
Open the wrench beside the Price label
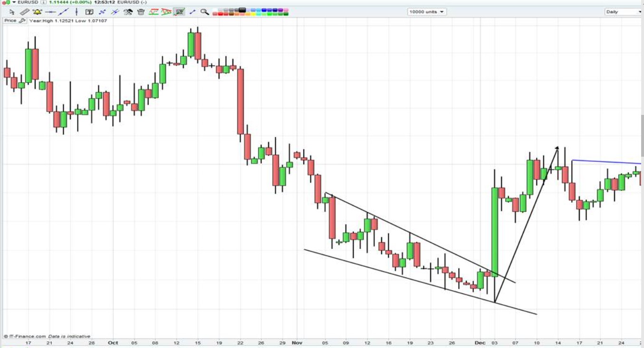pos(22,21)
